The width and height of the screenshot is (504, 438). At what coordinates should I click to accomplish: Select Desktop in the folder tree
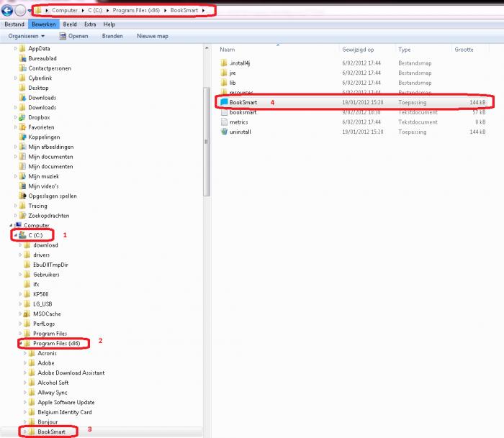click(x=38, y=88)
